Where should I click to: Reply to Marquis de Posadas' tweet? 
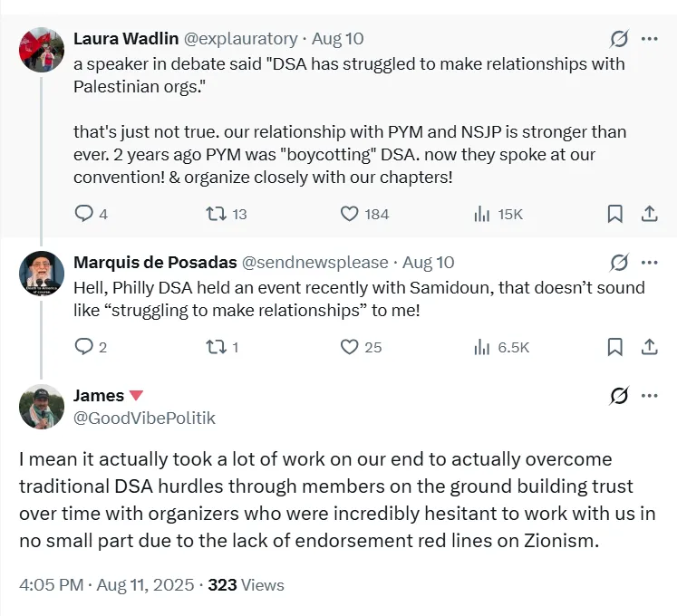[83, 347]
